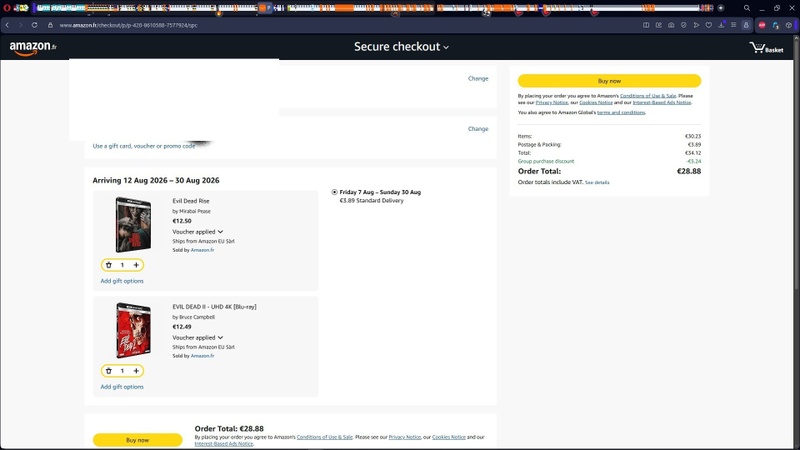800x450 pixels.
Task: Open terms and conditions of Amazon Global
Action: (x=621, y=112)
